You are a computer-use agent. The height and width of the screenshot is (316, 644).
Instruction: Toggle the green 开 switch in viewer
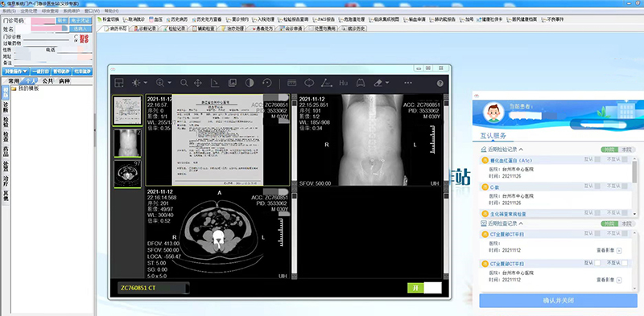[x=424, y=288]
